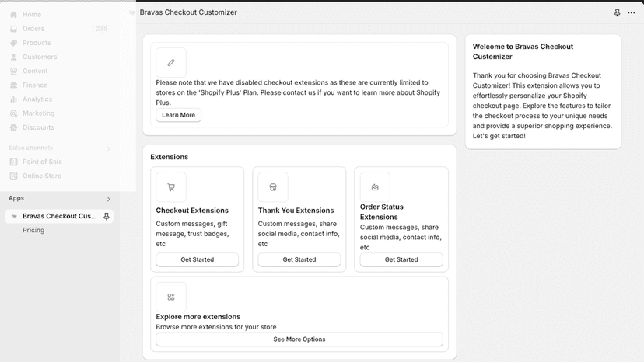Click the pencil icon in the notice card
This screenshot has width=644, height=362.
171,62
